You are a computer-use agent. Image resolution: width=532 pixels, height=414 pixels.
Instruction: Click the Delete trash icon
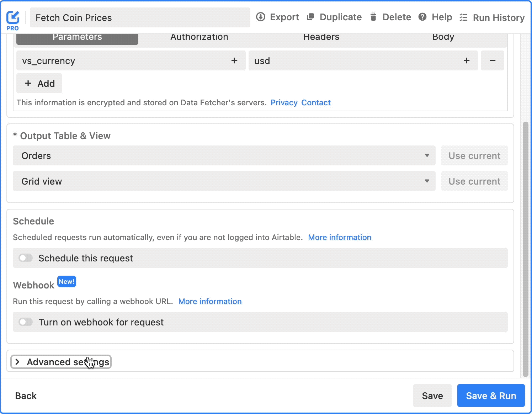pos(373,17)
